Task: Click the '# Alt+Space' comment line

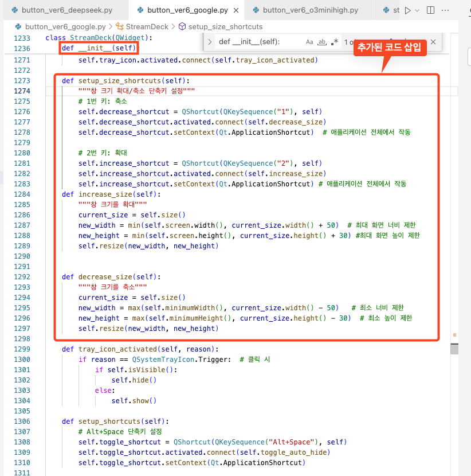Action: click(x=120, y=432)
